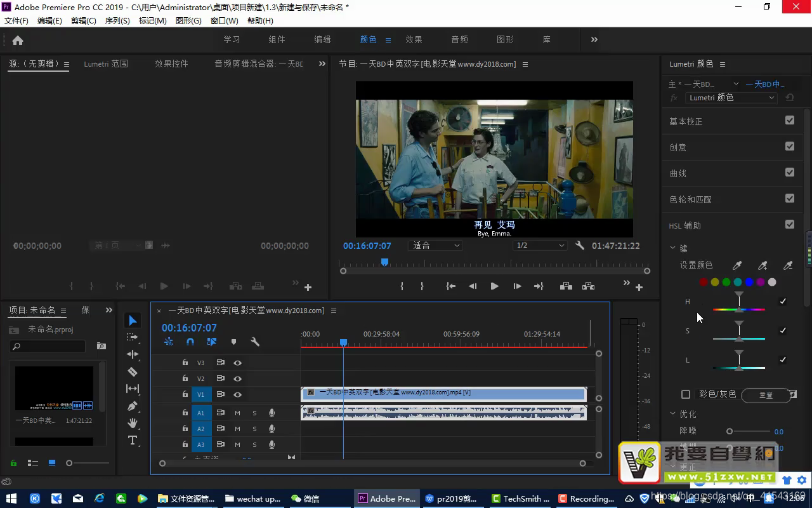
Task: Click the 重置 reset button
Action: pyautogui.click(x=766, y=395)
